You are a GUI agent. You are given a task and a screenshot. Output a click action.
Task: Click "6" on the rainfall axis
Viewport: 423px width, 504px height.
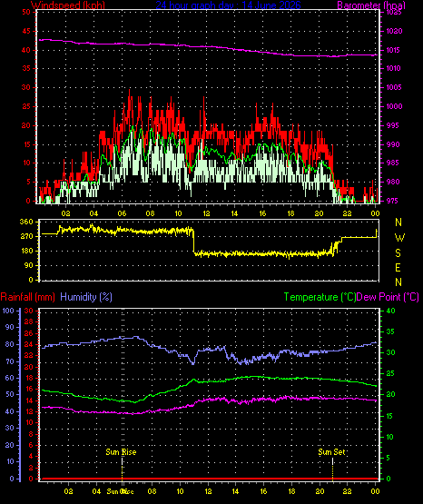click(x=31, y=445)
